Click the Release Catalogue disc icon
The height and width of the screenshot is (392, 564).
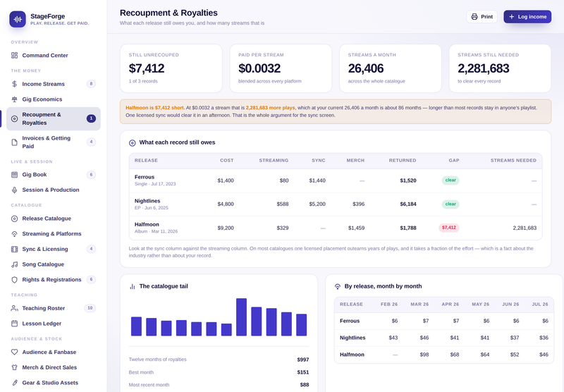click(14, 219)
